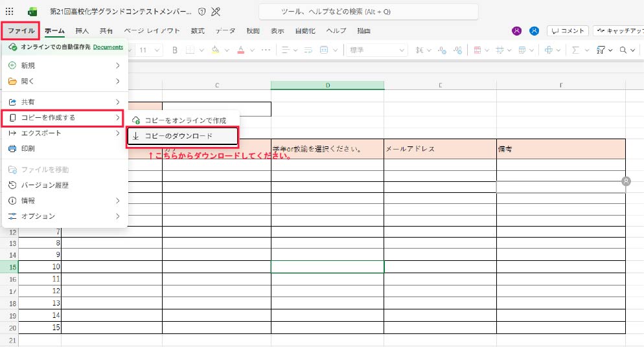Expand the merge cells dropdown arrow
Screen dimensions: 644x347
point(335,50)
